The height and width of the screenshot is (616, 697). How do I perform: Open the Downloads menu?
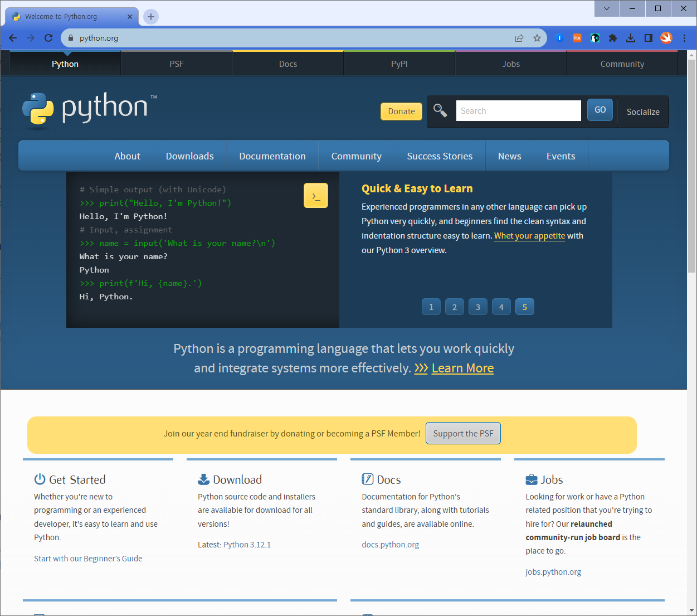[x=190, y=156]
